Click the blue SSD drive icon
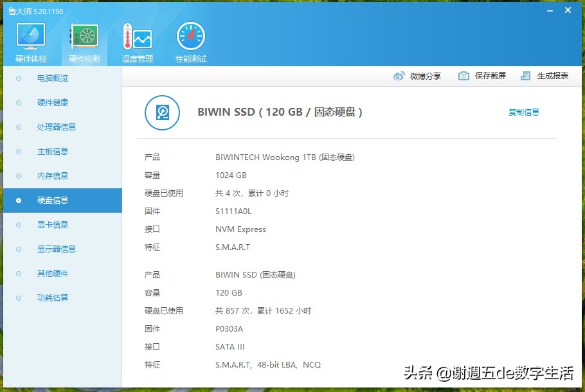 tap(162, 112)
